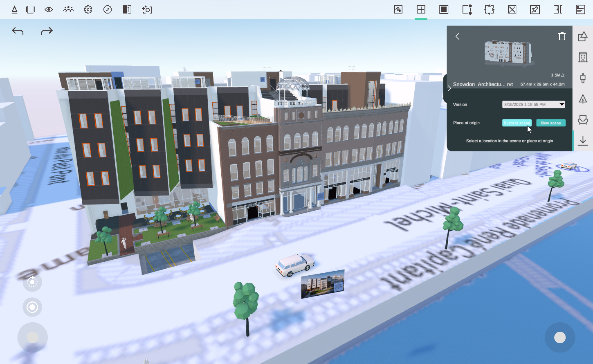Click the compass navigation icon
Screen dimensions: 593x364
click(108, 9)
